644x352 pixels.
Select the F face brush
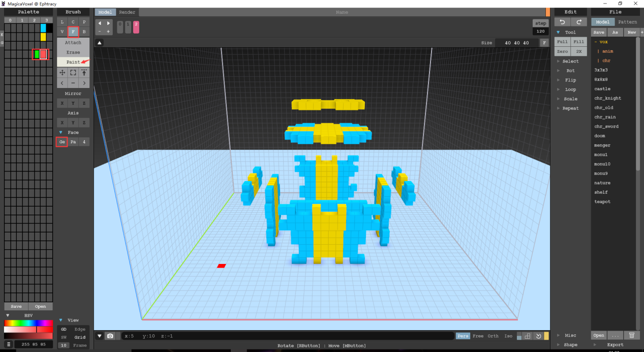[73, 32]
